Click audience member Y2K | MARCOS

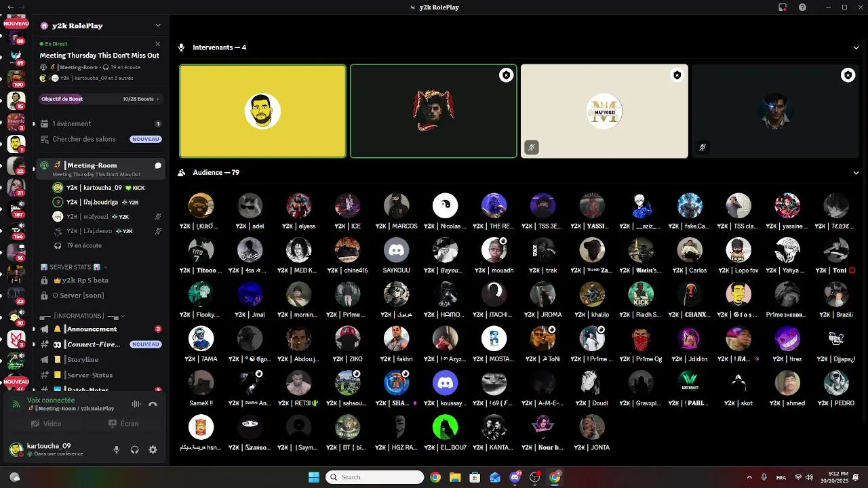[397, 211]
